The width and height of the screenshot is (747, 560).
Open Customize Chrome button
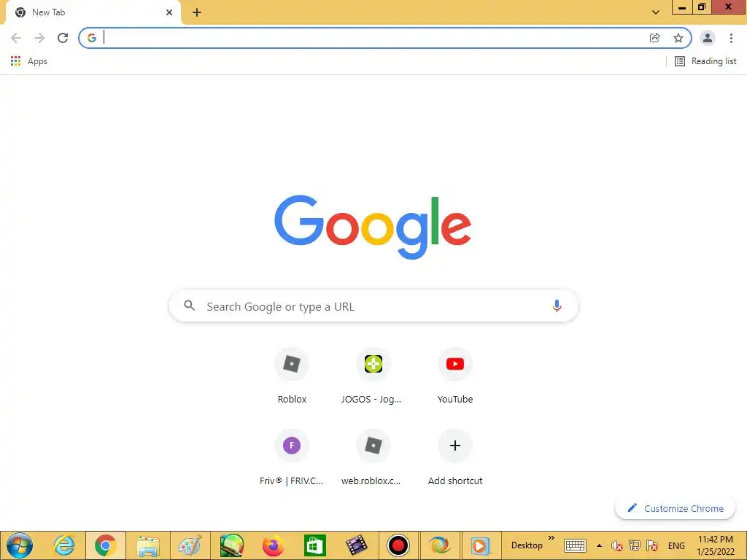[x=675, y=508]
